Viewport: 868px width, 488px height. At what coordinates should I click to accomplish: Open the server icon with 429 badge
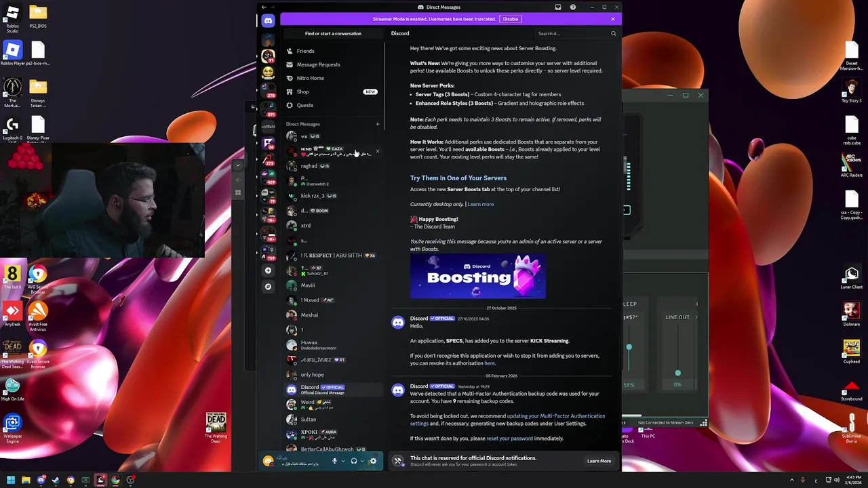pyautogui.click(x=269, y=177)
